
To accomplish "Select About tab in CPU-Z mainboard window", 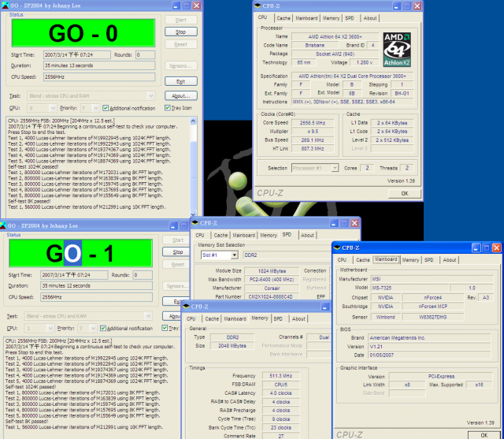I will (450, 260).
